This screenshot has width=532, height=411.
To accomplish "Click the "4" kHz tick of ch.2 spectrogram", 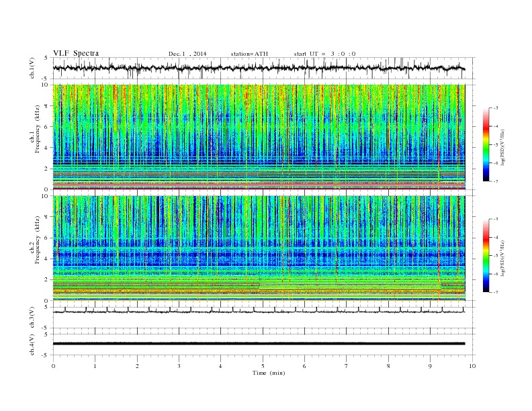I will click(x=47, y=259).
